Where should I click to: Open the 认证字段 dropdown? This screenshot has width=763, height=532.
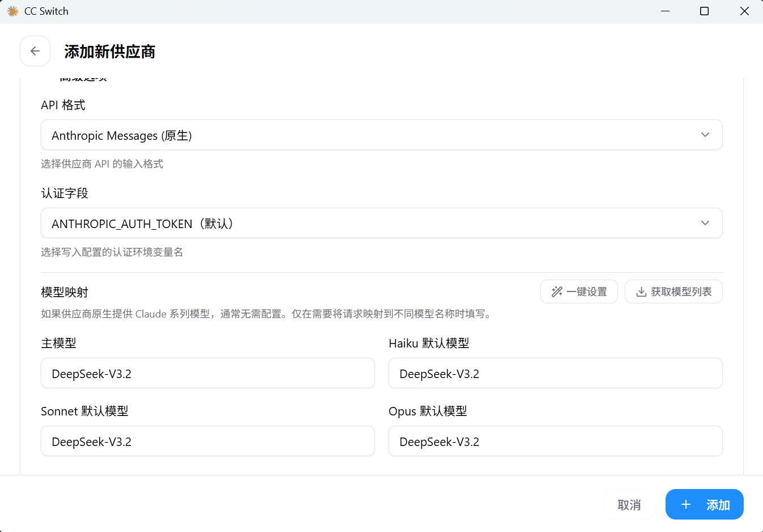(382, 223)
